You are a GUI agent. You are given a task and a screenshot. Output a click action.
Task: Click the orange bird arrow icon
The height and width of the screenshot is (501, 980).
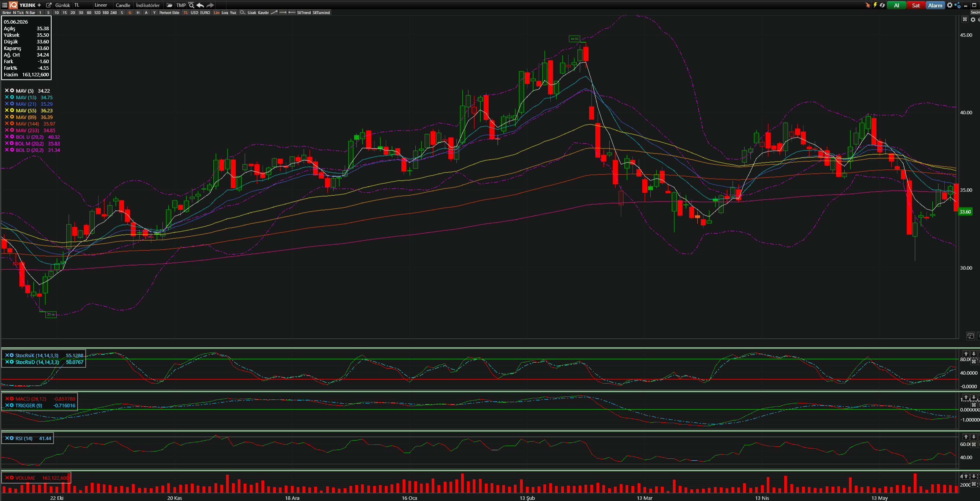tap(868, 5)
